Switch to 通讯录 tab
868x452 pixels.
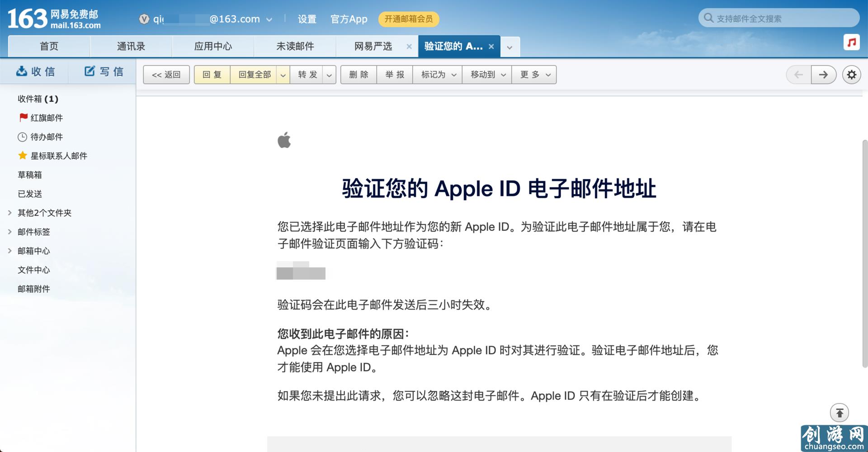(131, 46)
